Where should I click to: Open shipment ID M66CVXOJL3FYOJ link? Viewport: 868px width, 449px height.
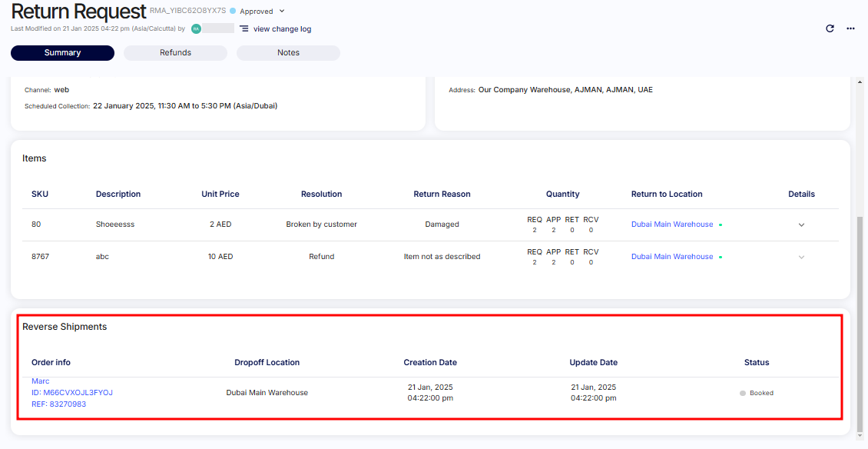coord(72,392)
